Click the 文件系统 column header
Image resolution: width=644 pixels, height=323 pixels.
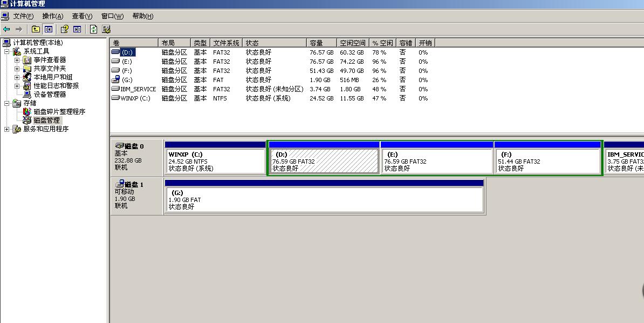pos(226,43)
